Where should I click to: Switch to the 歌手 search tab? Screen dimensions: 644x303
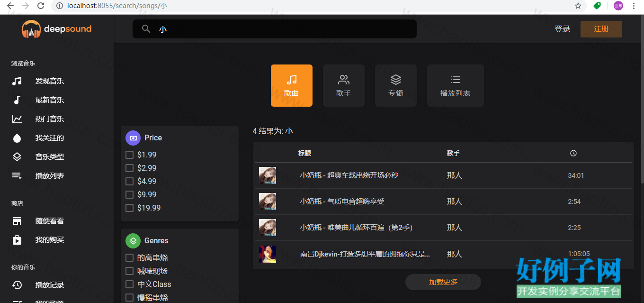344,86
